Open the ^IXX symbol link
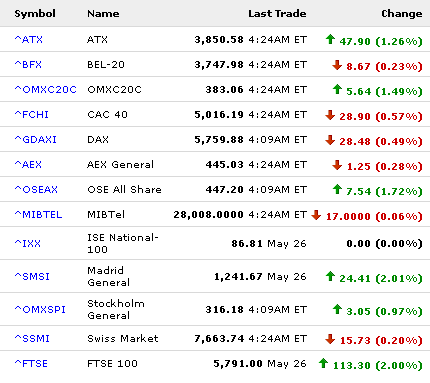430x383 pixels. pos(28,243)
